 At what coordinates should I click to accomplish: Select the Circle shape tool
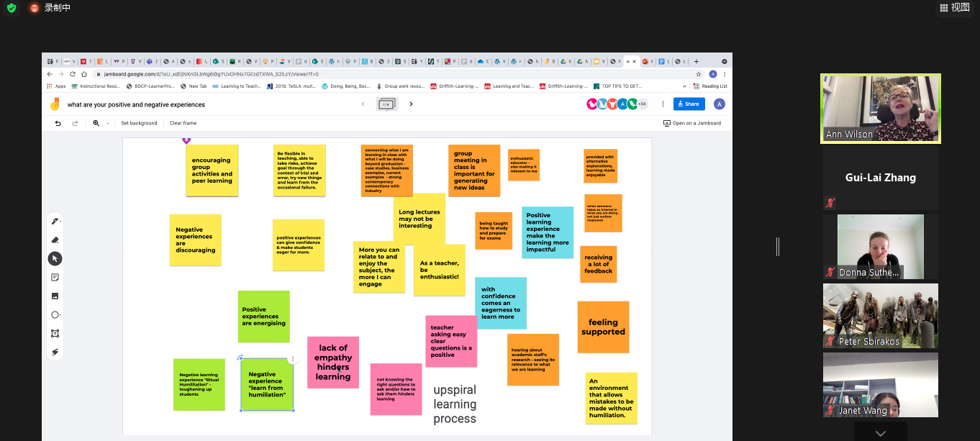[x=55, y=314]
